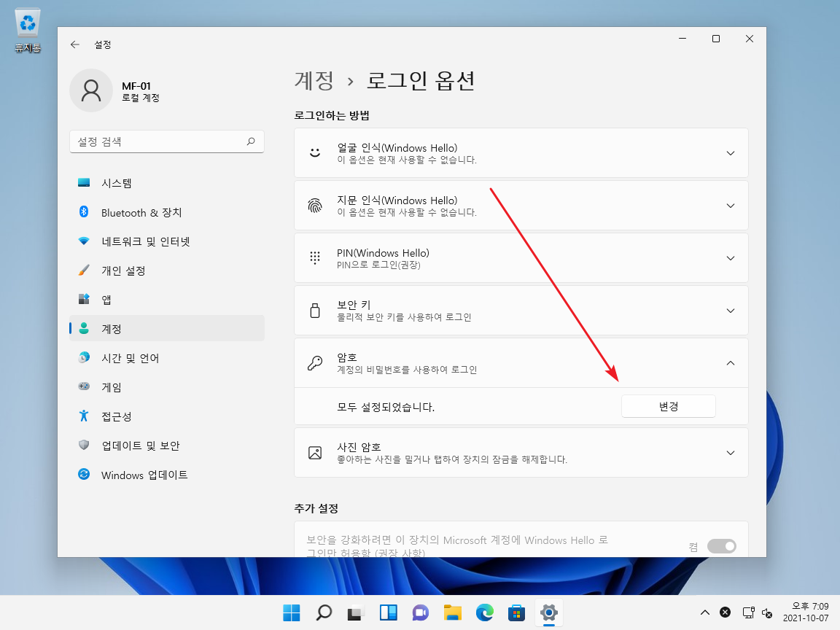Open 업데이트 및 보안 in sidebar

(x=166, y=446)
